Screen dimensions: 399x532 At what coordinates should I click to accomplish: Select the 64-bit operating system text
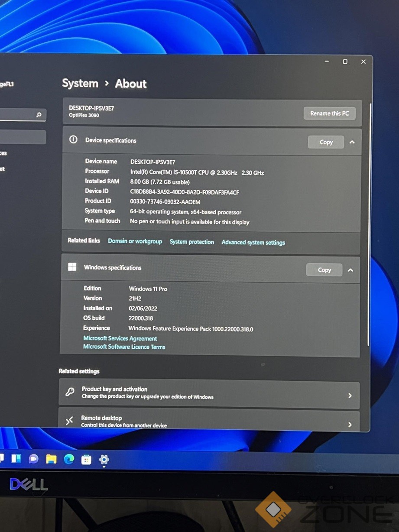tap(185, 212)
